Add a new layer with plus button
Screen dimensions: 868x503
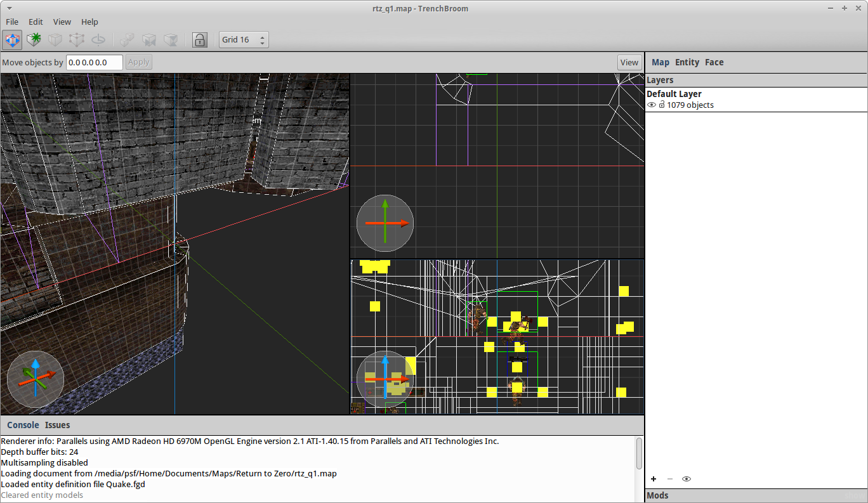click(654, 479)
